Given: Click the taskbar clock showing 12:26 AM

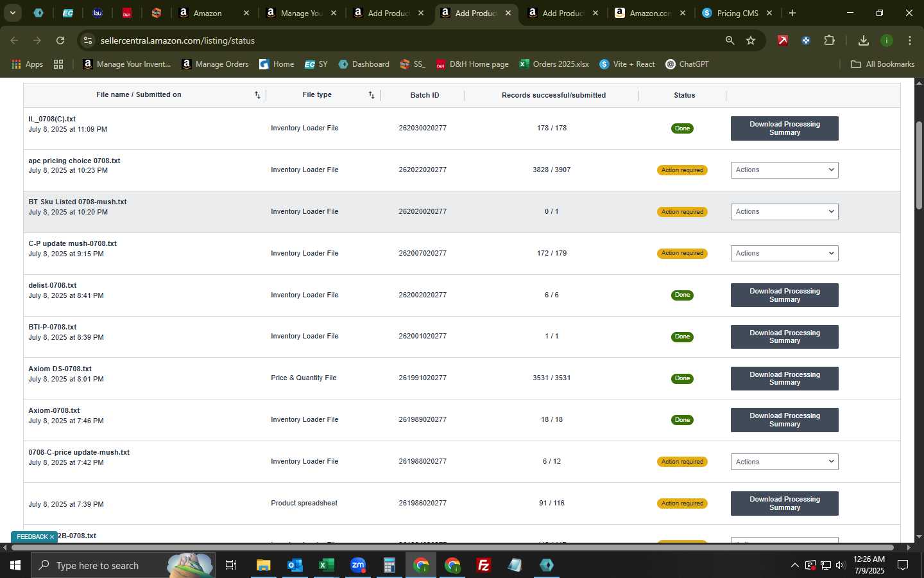Looking at the screenshot, I should 869,565.
